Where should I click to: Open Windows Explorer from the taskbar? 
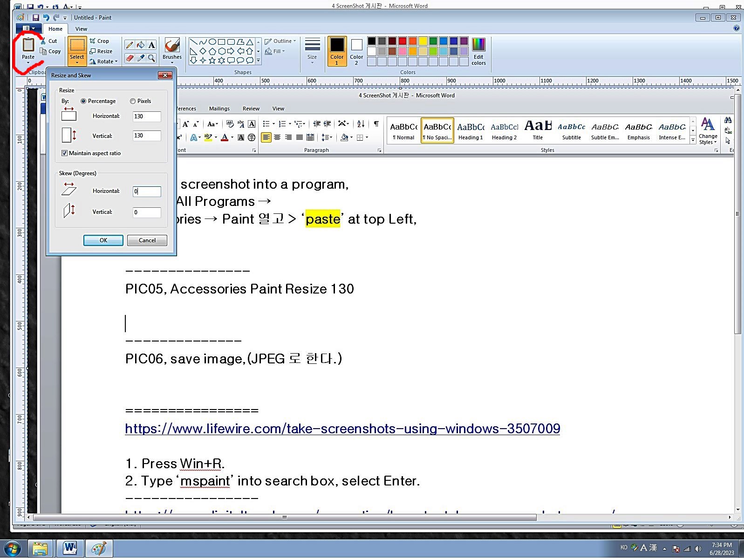coord(41,548)
